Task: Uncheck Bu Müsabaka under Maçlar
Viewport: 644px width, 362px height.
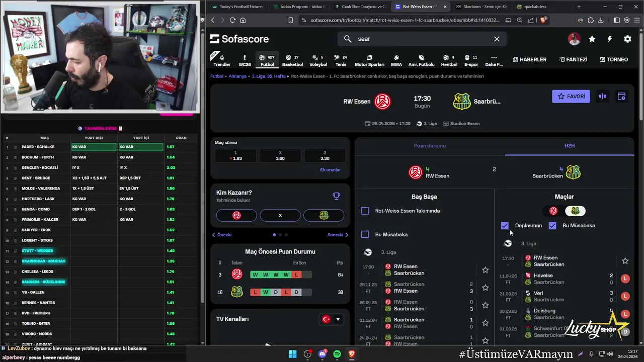Action: (552, 225)
